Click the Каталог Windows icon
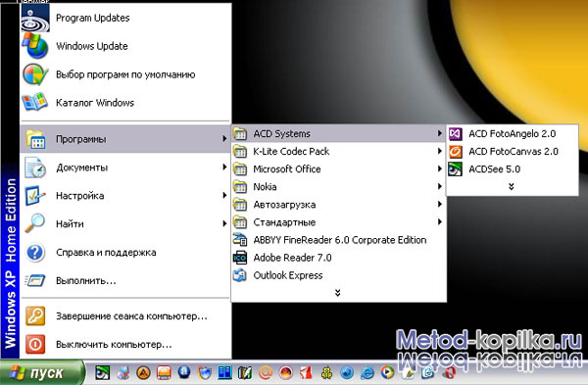 point(35,102)
